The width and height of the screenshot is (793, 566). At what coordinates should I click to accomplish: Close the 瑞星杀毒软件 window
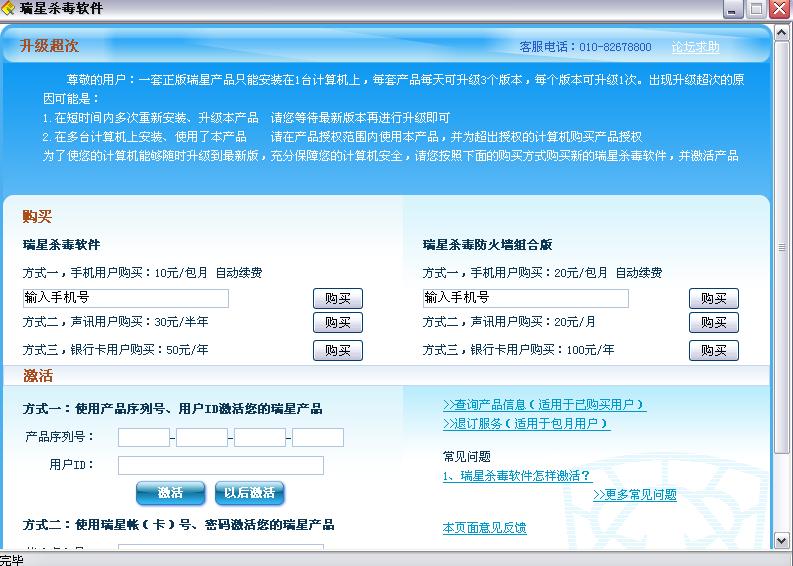pyautogui.click(x=779, y=9)
